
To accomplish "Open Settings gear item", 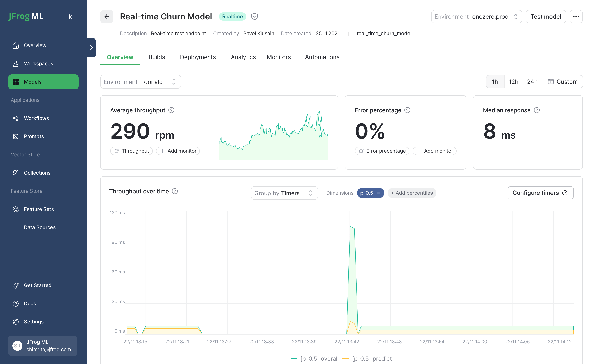I will 43,322.
